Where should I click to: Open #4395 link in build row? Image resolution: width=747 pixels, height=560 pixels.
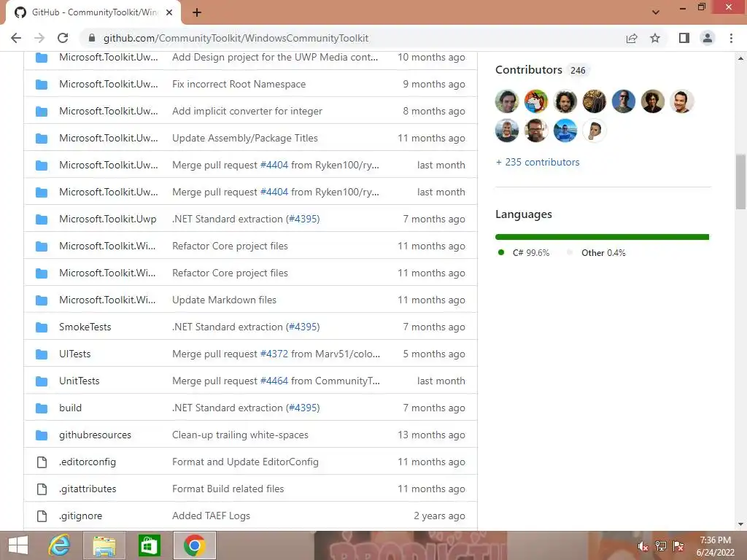[303, 408]
